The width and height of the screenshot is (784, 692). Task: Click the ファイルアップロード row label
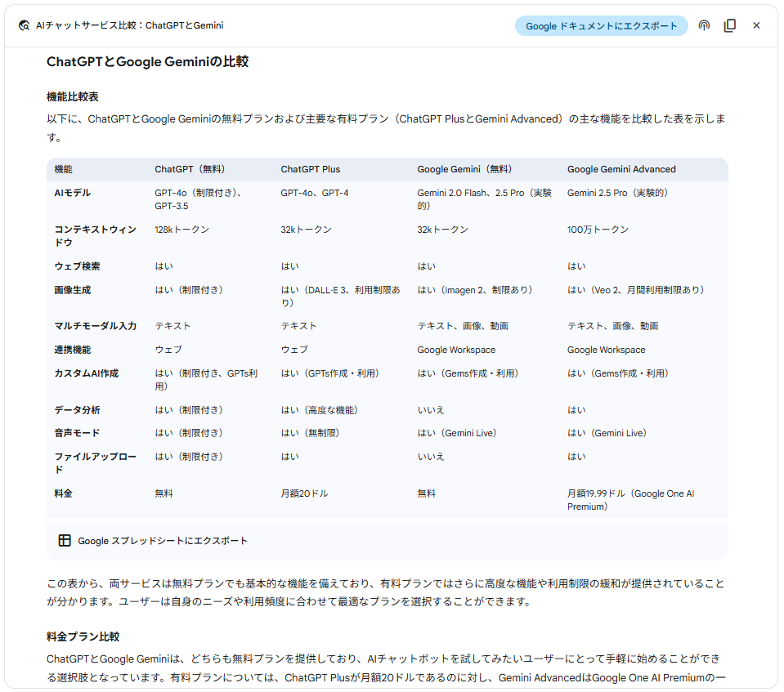coord(95,462)
